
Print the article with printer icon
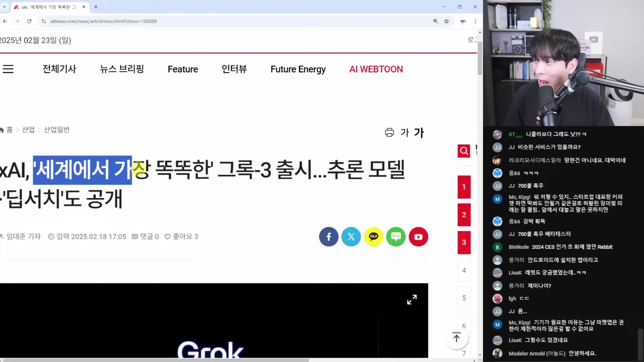click(390, 133)
